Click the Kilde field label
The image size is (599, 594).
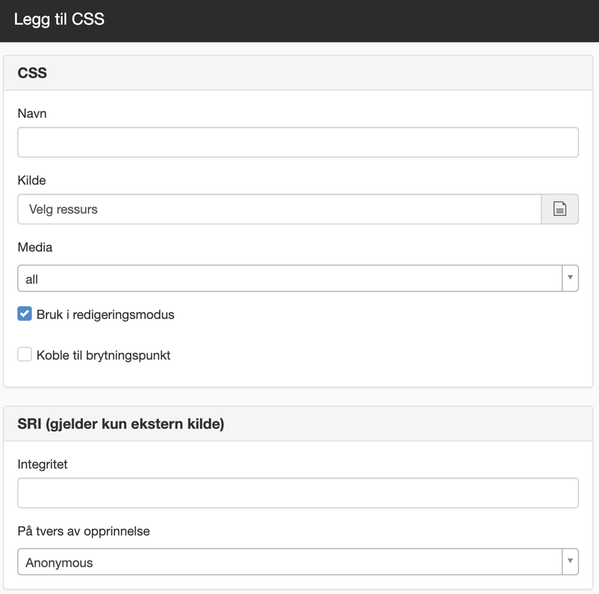[32, 180]
